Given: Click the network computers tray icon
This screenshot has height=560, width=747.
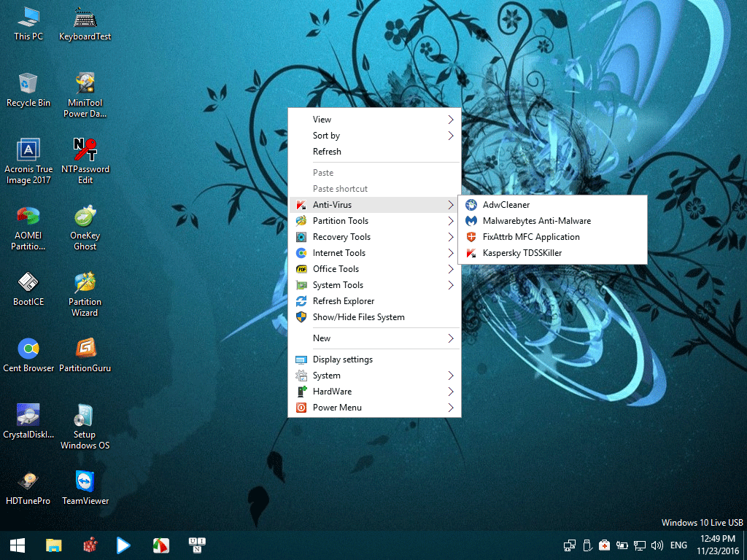Looking at the screenshot, I should (569, 545).
